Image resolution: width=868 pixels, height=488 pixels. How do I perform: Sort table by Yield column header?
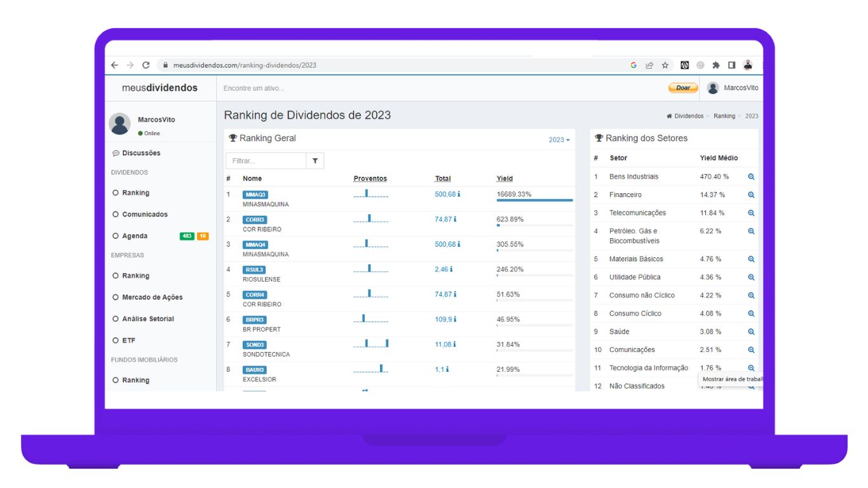pos(505,179)
